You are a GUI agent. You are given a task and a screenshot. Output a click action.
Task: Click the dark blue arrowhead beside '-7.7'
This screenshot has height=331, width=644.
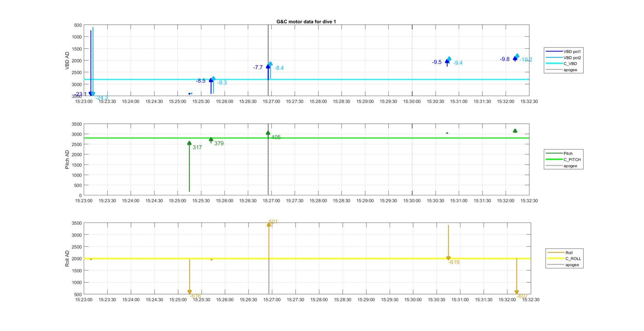[x=268, y=67]
